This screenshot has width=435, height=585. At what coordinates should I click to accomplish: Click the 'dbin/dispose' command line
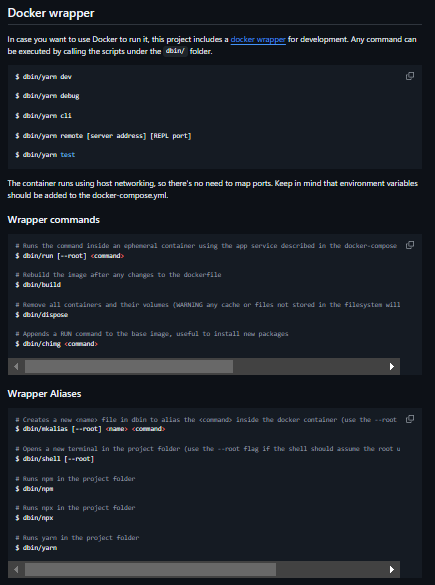pyautogui.click(x=42, y=315)
